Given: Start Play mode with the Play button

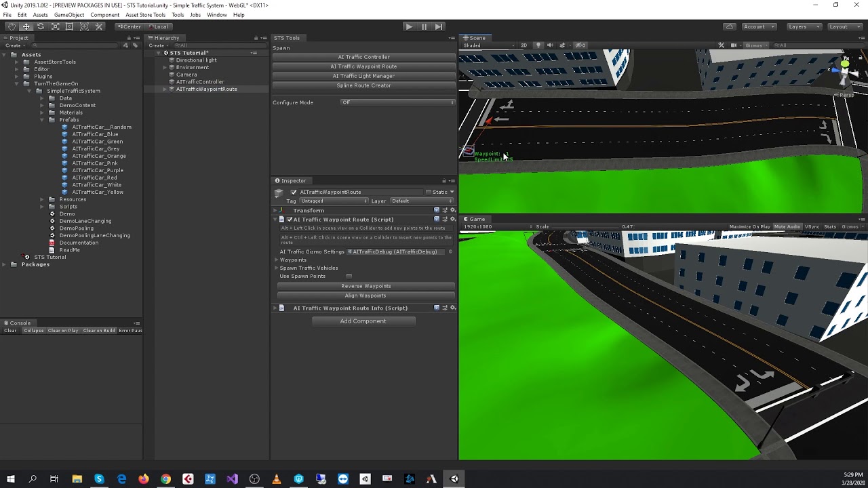Looking at the screenshot, I should 409,26.
